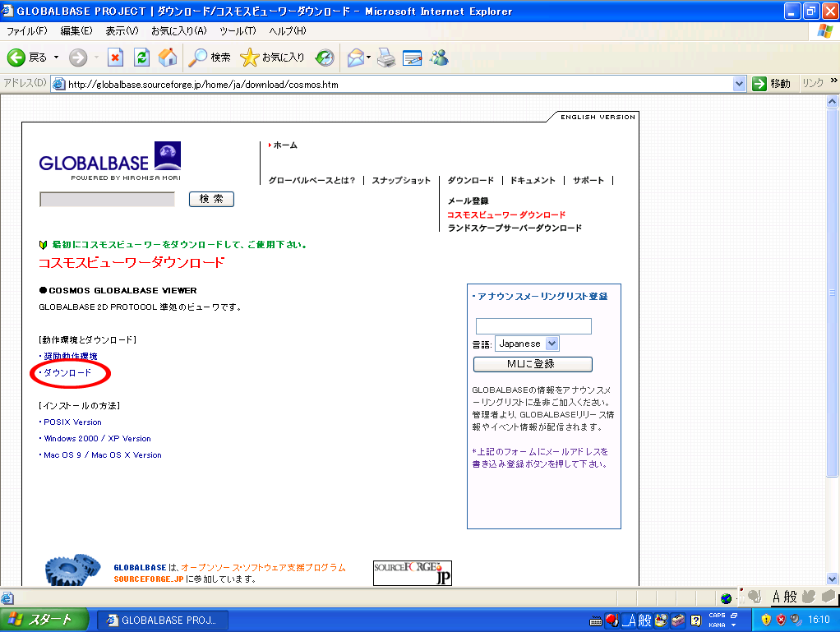Screen dimensions: 840x632
Task: Click the 検索 site search button
Action: click(211, 199)
